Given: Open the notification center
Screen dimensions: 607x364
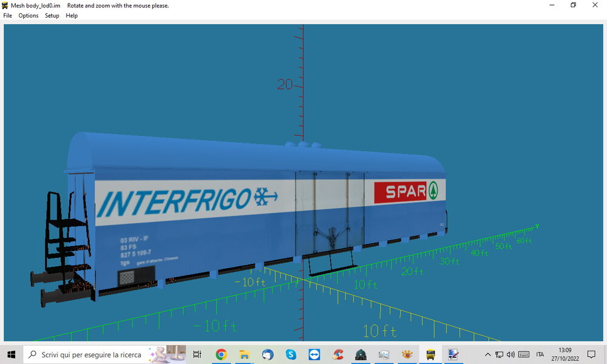Looking at the screenshot, I should pyautogui.click(x=591, y=354).
